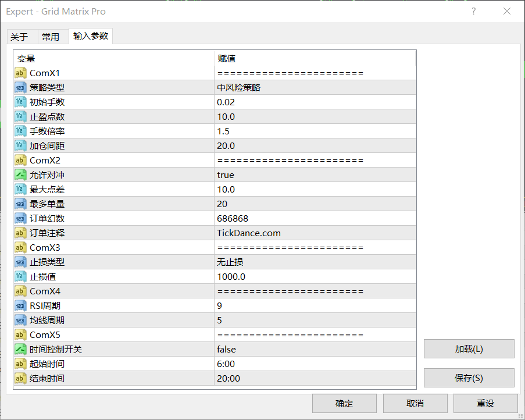
Task: Toggle the 时间控制开关 false value
Action: tap(226, 349)
